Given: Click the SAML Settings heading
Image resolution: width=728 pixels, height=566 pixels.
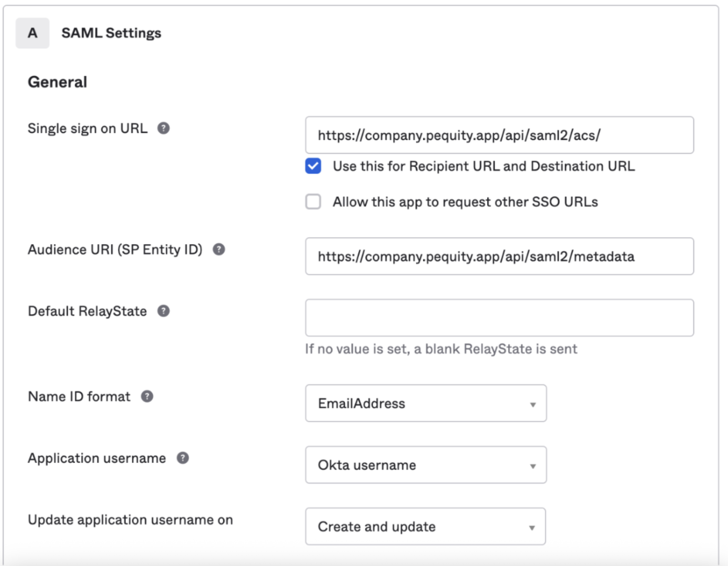Looking at the screenshot, I should (x=111, y=33).
